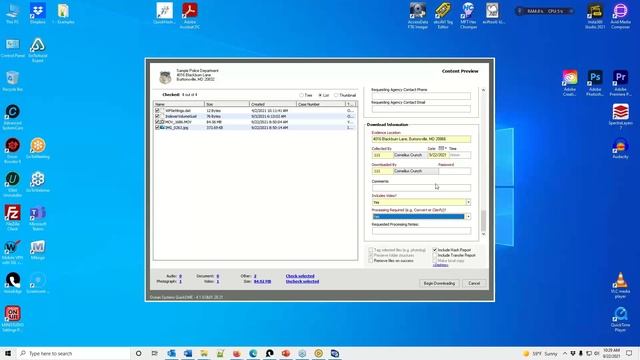Uncheck the IMG jpg file checkbox
640x360 pixels.
coord(157,127)
